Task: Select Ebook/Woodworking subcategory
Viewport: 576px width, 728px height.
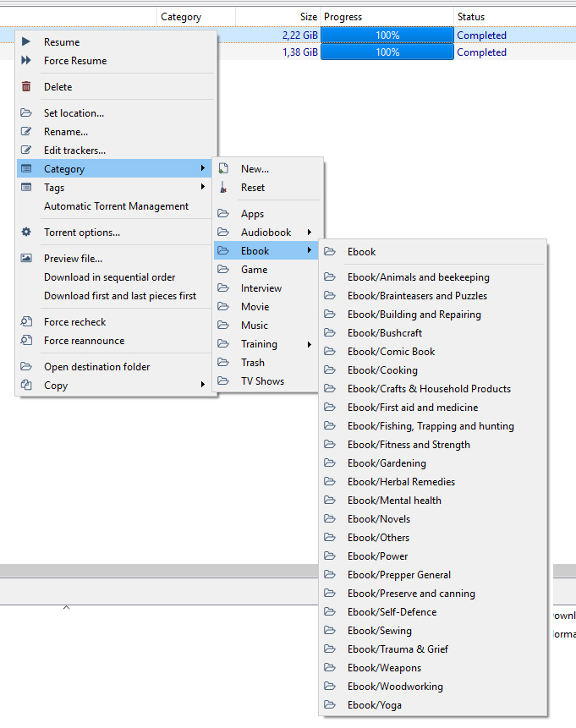Action: pyautogui.click(x=433, y=687)
